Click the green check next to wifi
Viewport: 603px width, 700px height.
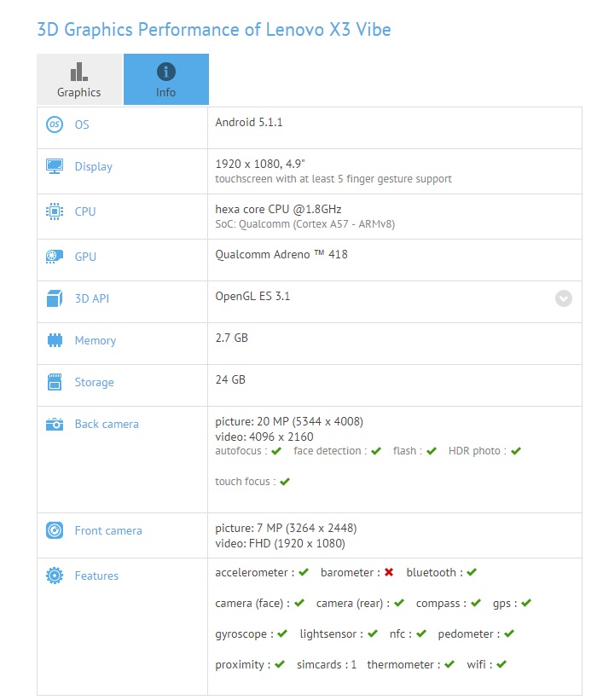[x=502, y=664]
